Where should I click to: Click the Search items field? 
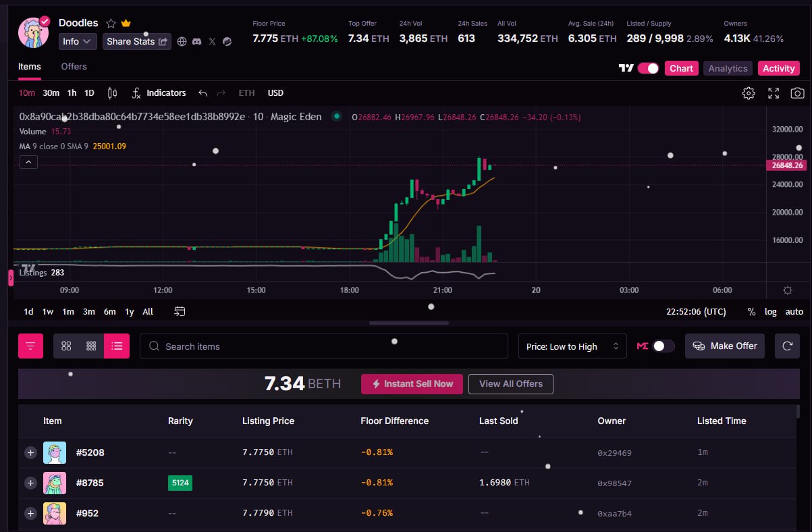click(324, 346)
